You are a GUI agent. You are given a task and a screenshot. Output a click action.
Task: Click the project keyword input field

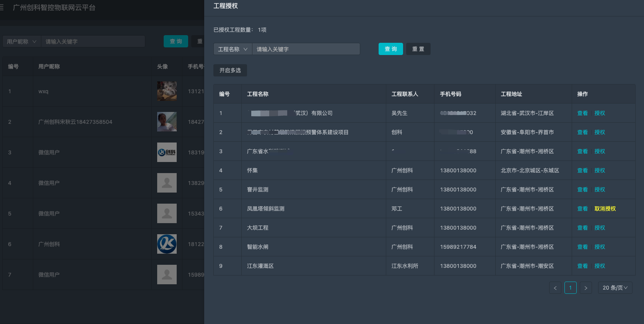306,49
